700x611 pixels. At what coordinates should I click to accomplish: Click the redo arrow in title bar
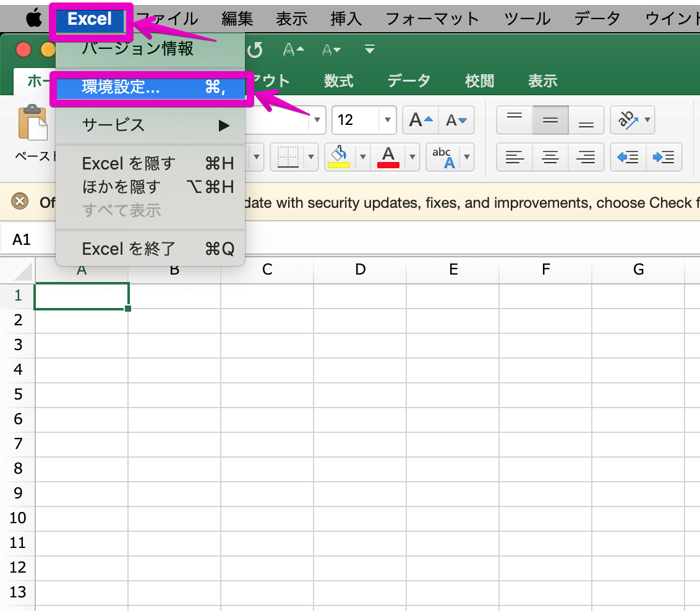pyautogui.click(x=255, y=49)
